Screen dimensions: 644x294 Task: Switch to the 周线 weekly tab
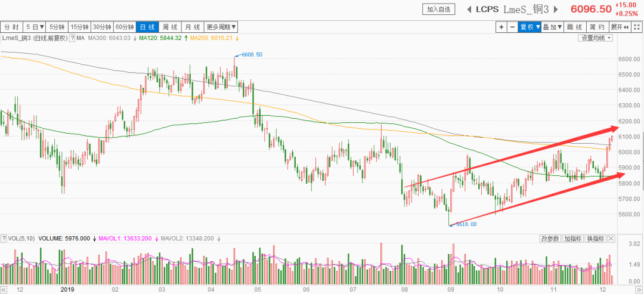[170, 27]
